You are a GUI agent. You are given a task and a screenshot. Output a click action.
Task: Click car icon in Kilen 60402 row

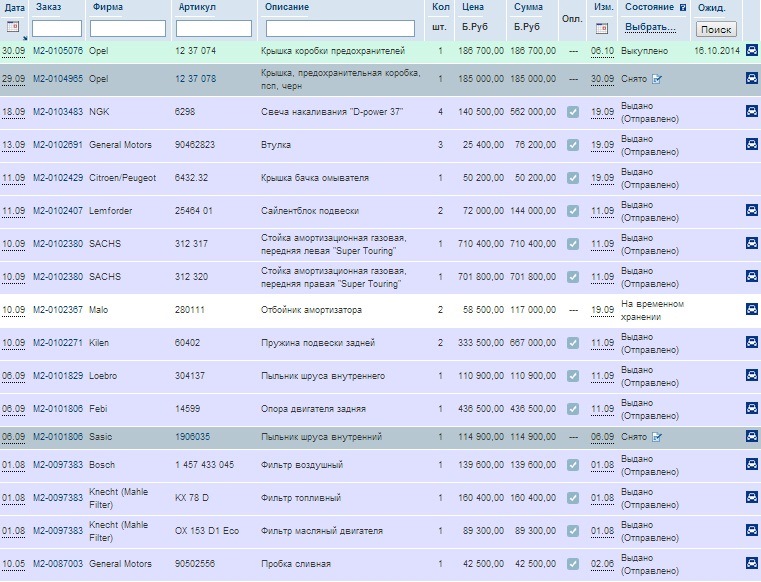(x=751, y=343)
